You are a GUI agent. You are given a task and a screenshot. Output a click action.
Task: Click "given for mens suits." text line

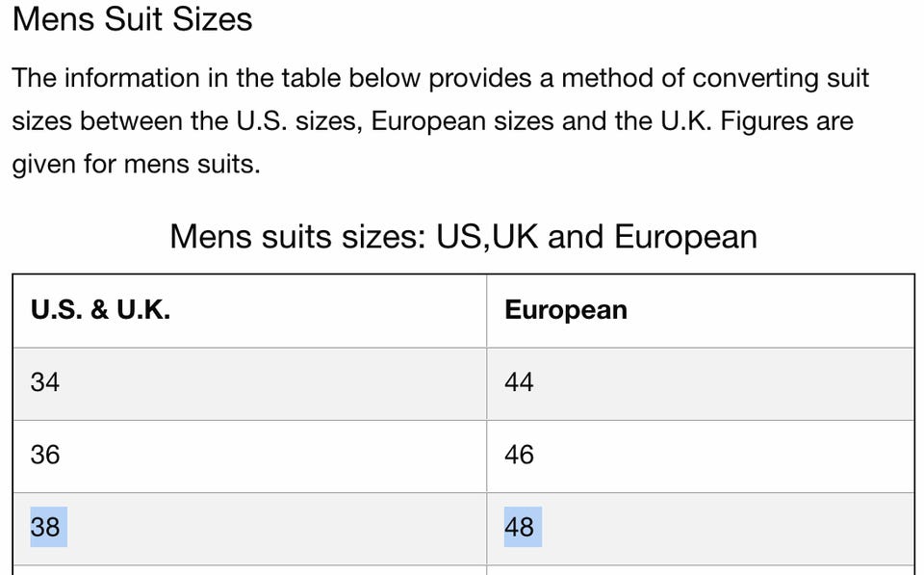point(136,165)
